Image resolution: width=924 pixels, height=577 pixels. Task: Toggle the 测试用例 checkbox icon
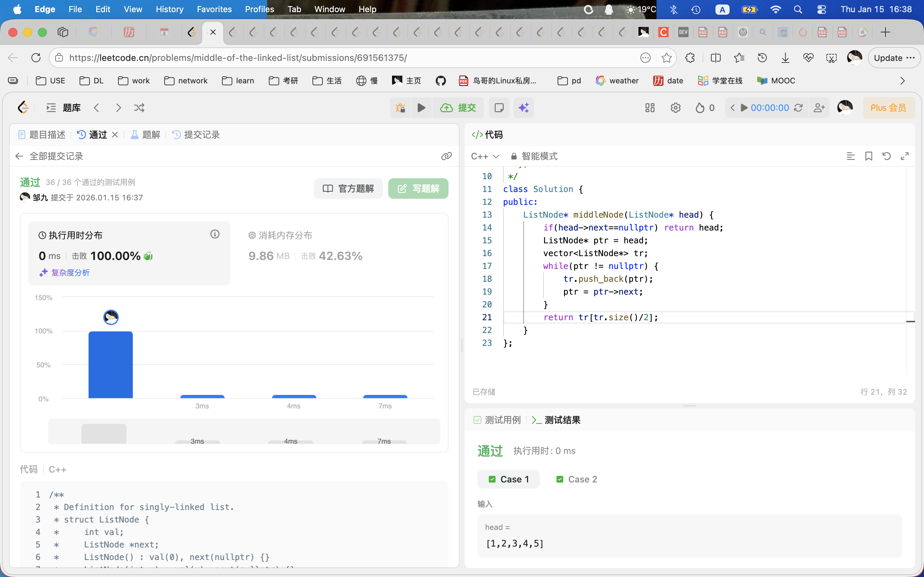478,420
